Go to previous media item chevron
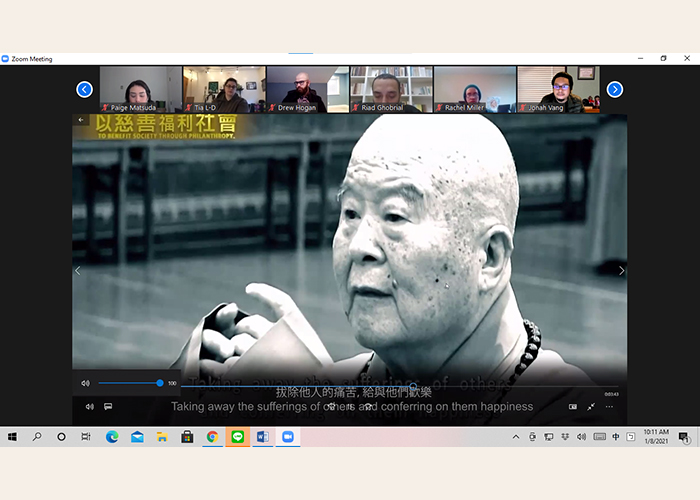Screen dimensions: 700x500 (78, 271)
